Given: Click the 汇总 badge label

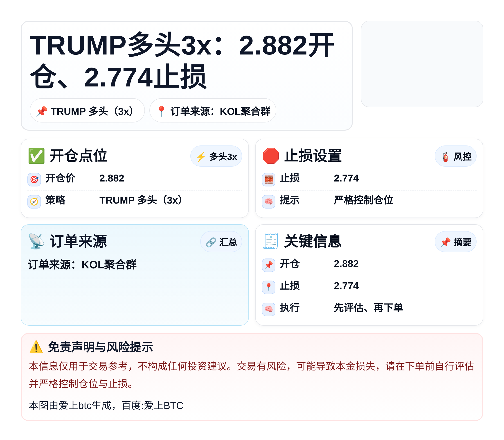Looking at the screenshot, I should 228,242.
